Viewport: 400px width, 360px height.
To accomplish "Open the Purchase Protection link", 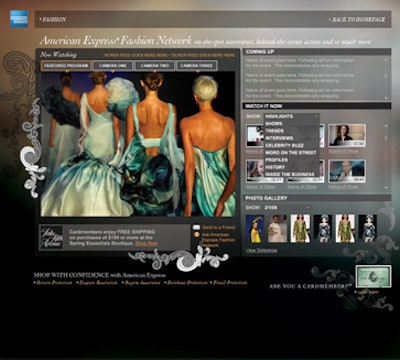I will click(x=187, y=283).
